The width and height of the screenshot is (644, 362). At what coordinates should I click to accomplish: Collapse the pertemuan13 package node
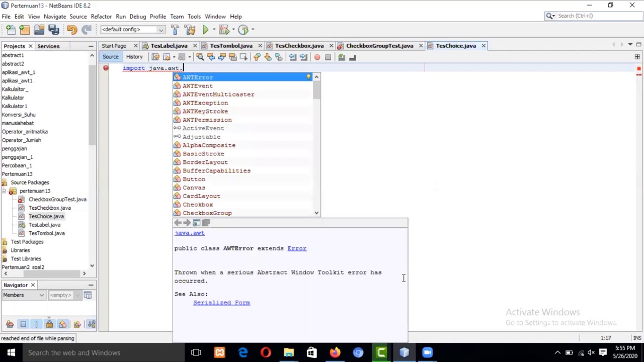click(x=4, y=191)
